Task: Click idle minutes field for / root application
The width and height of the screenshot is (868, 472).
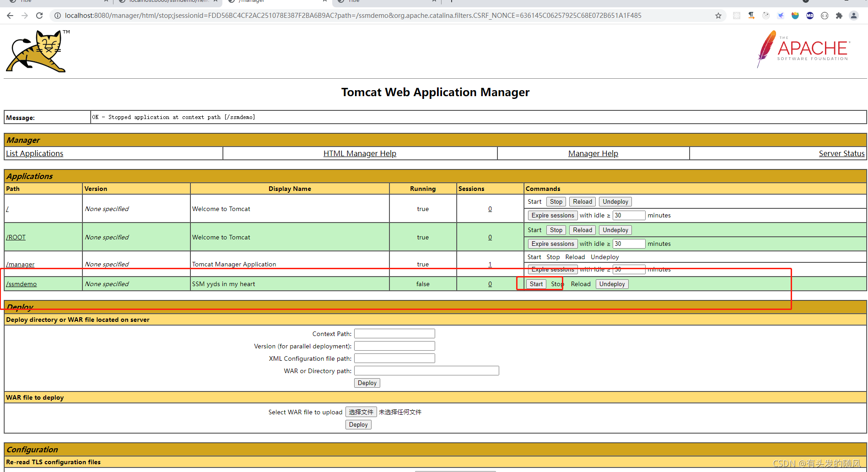Action: coord(629,215)
